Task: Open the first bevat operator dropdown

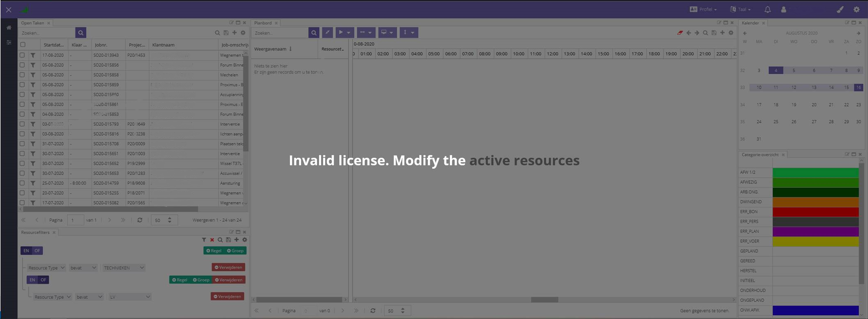Action: coord(83,268)
